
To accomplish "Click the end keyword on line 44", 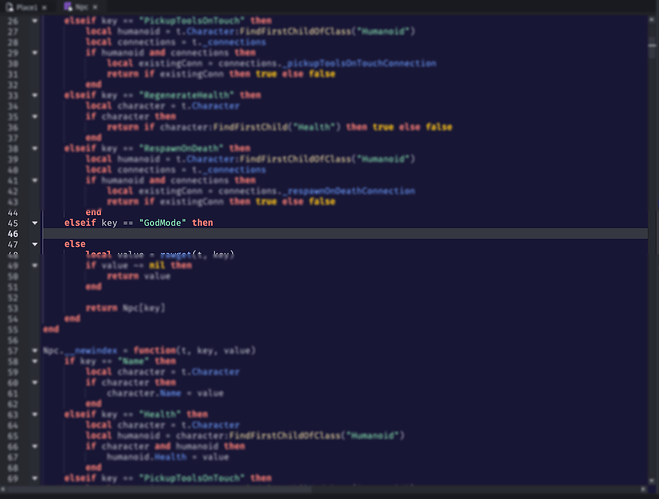I will [93, 212].
